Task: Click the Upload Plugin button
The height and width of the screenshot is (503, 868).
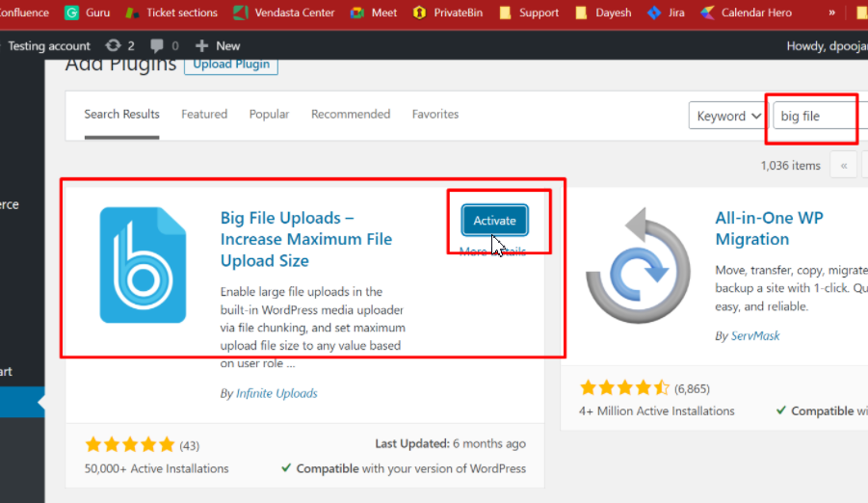Action: click(x=231, y=64)
